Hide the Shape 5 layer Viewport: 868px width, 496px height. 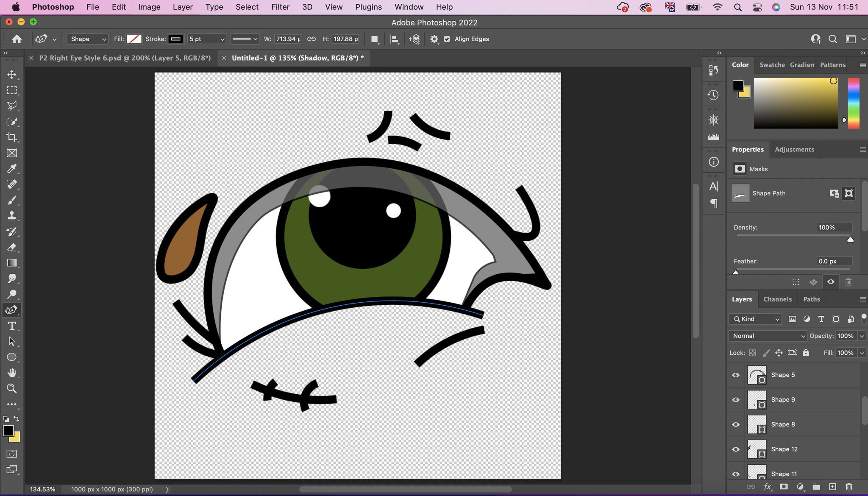tap(736, 375)
